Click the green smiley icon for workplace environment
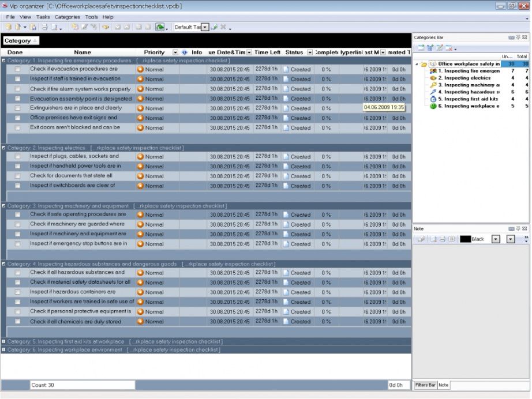The image size is (532, 399). pos(433,106)
